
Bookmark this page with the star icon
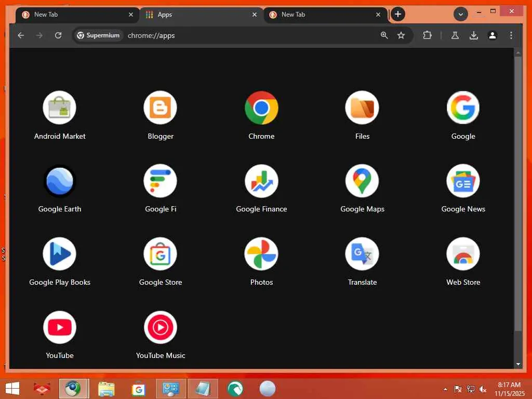401,35
